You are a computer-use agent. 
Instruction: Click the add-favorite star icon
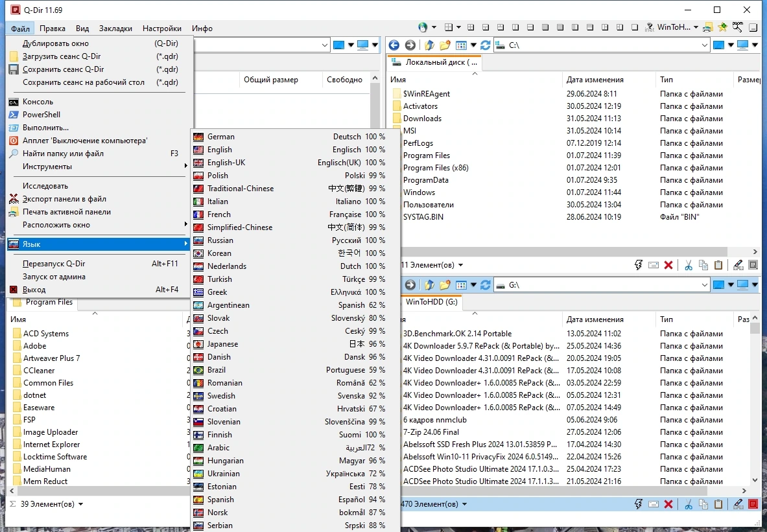(x=722, y=27)
